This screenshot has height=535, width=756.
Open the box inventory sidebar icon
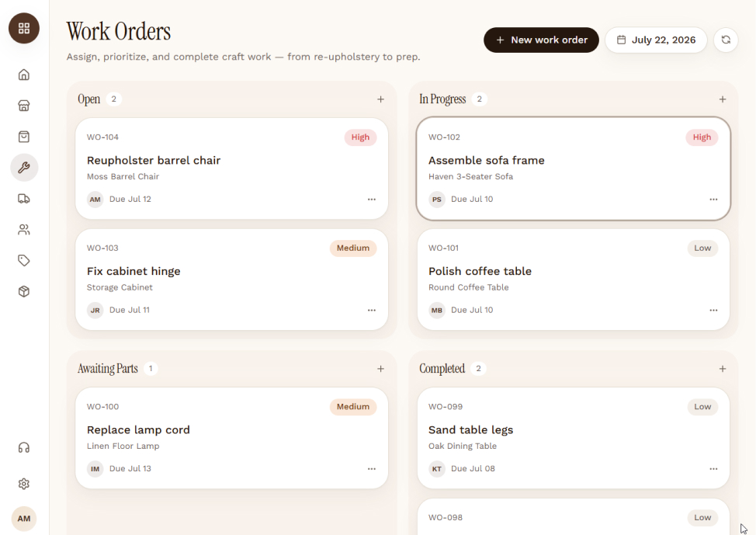23,291
